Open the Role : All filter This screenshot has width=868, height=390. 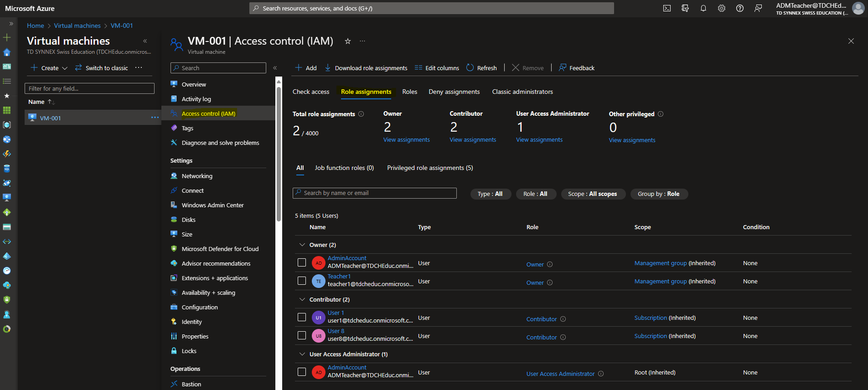(535, 194)
